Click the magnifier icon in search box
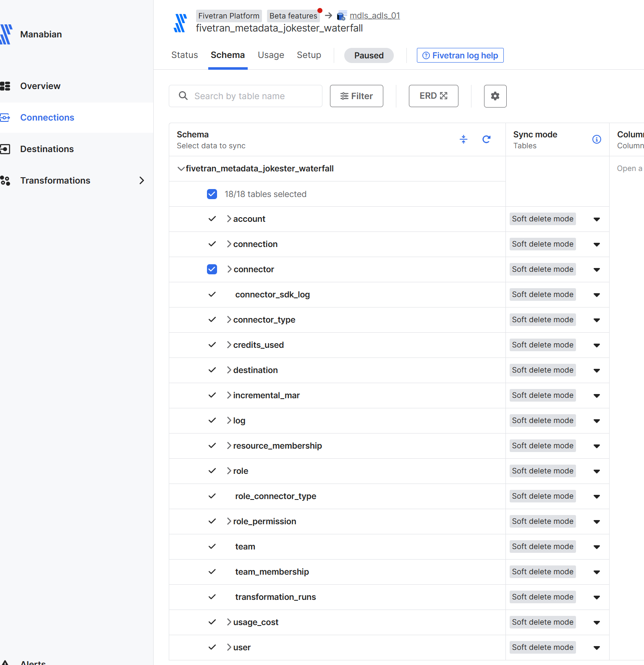Image resolution: width=644 pixels, height=665 pixels. pyautogui.click(x=183, y=96)
